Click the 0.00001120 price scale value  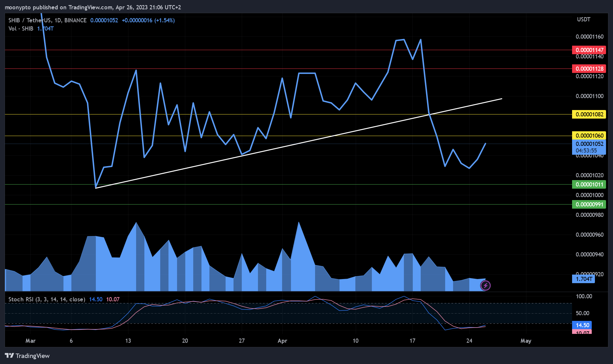(590, 76)
